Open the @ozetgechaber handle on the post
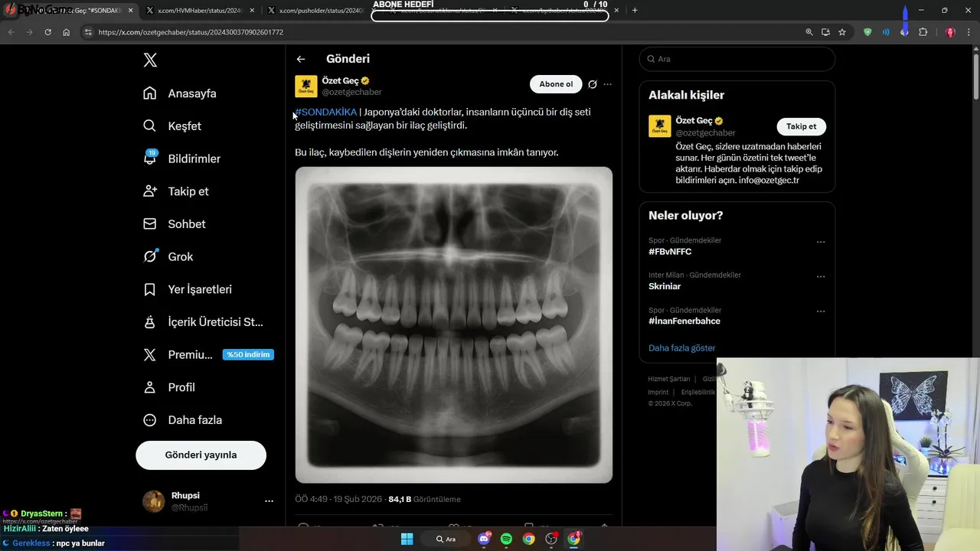 (351, 93)
